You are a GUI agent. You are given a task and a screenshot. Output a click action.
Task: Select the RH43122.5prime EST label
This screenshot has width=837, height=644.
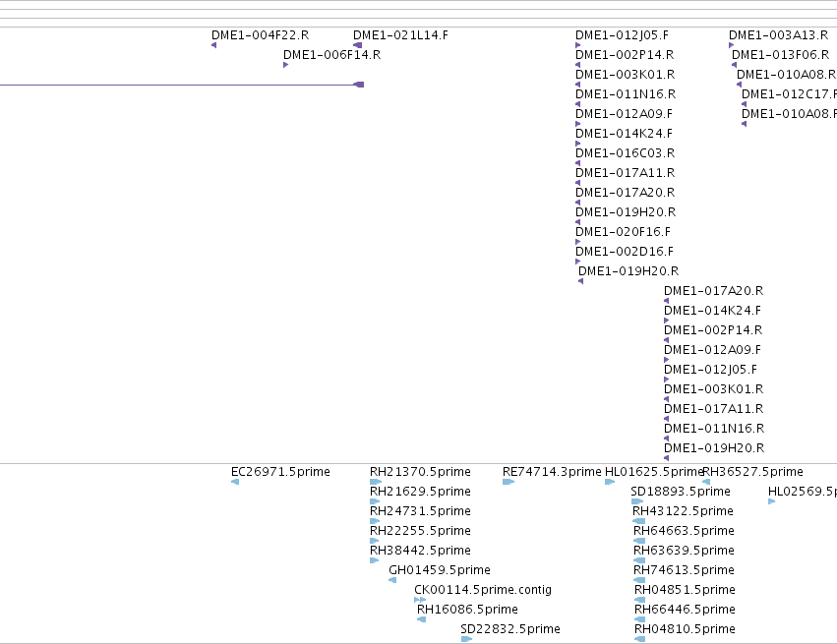[683, 511]
